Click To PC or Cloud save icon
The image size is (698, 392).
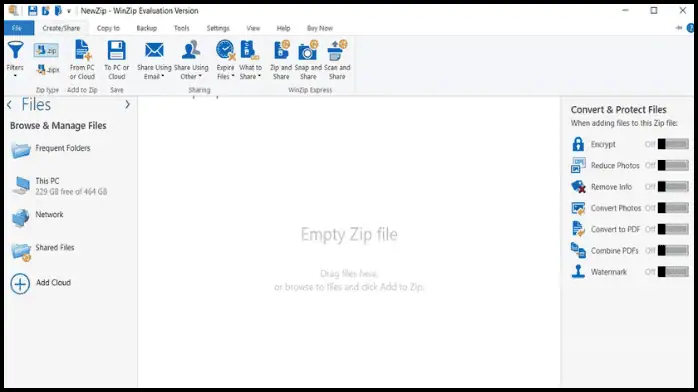point(117,50)
